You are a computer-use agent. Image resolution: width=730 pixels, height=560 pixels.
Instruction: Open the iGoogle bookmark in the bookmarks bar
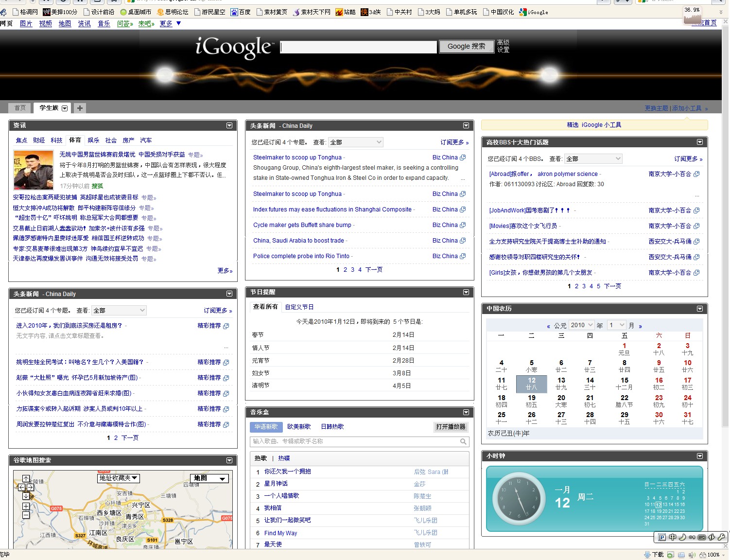tap(533, 12)
